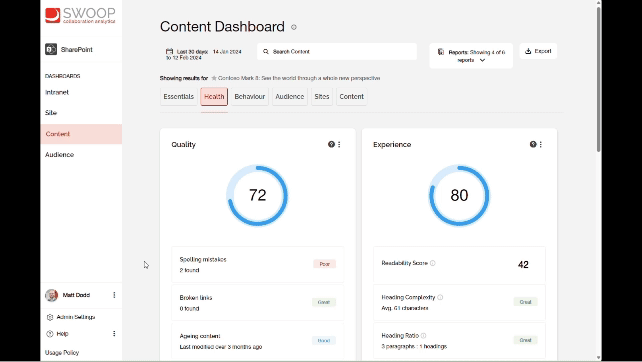Image resolution: width=642 pixels, height=362 pixels.
Task: Click Matt Dodd's avatar
Action: coord(52,295)
